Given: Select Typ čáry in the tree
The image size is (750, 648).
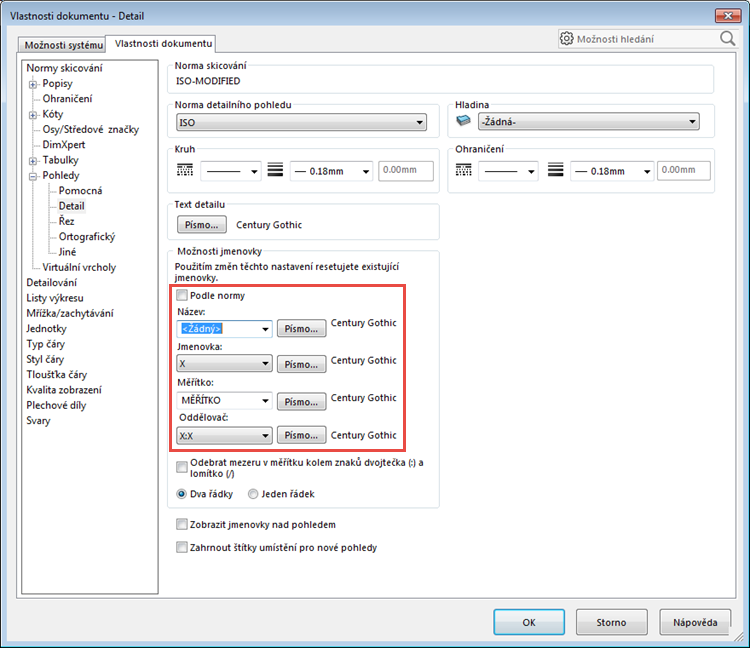Looking at the screenshot, I should point(45,343).
